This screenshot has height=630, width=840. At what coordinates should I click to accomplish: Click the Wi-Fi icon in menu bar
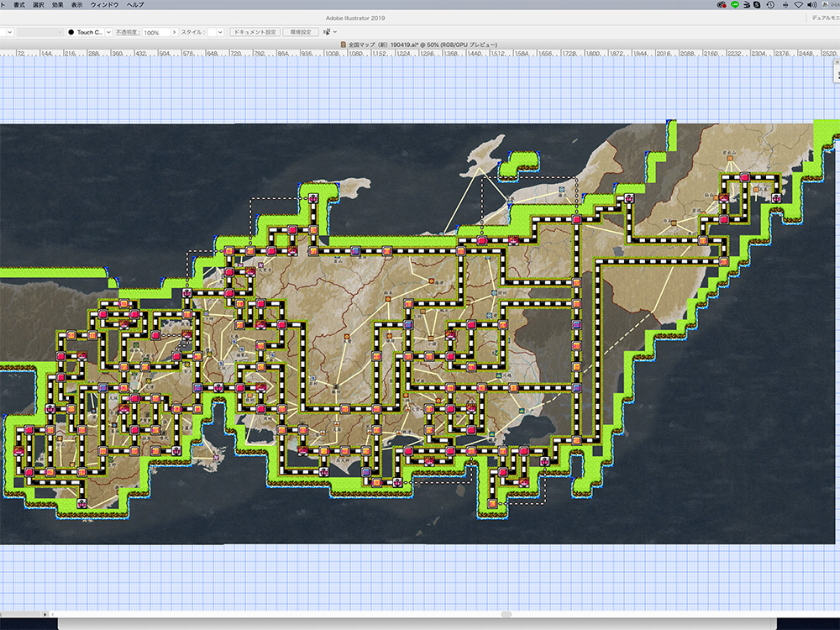pyautogui.click(x=796, y=5)
